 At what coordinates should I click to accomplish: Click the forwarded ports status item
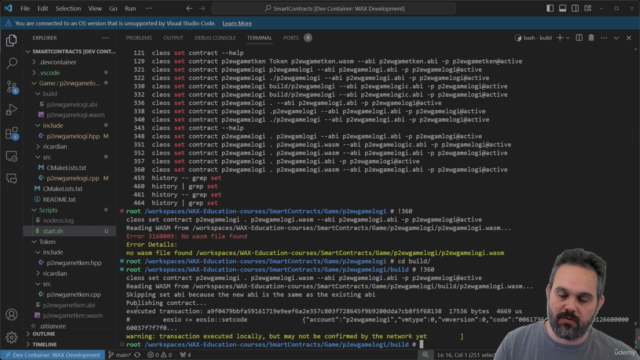(x=186, y=355)
